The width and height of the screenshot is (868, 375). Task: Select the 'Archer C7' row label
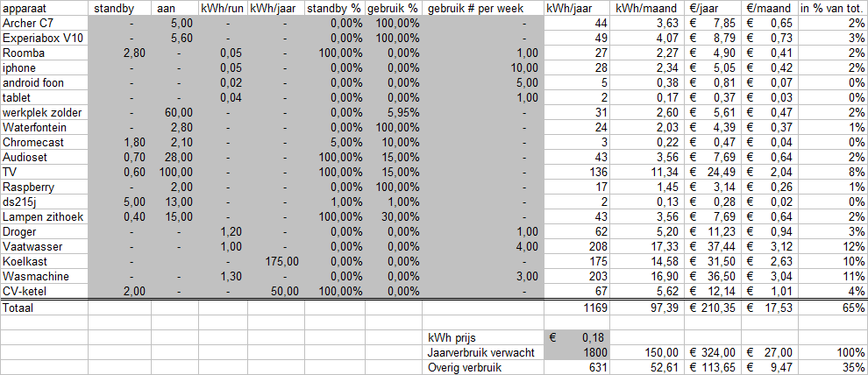pyautogui.click(x=44, y=24)
